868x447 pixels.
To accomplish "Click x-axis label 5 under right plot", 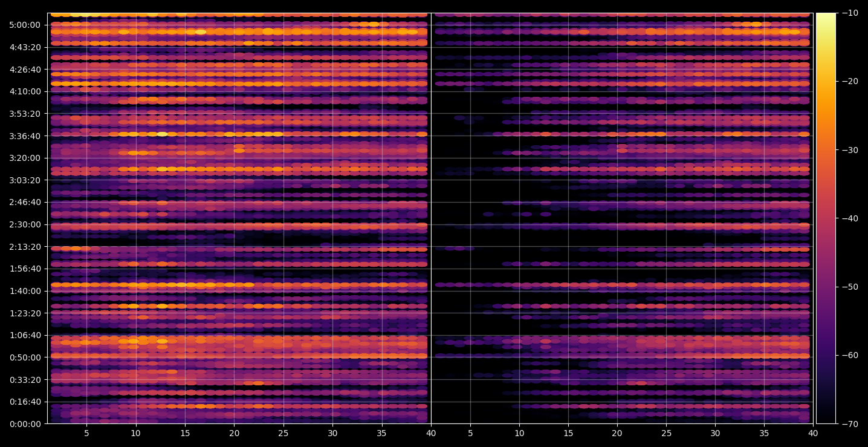I will (x=470, y=434).
